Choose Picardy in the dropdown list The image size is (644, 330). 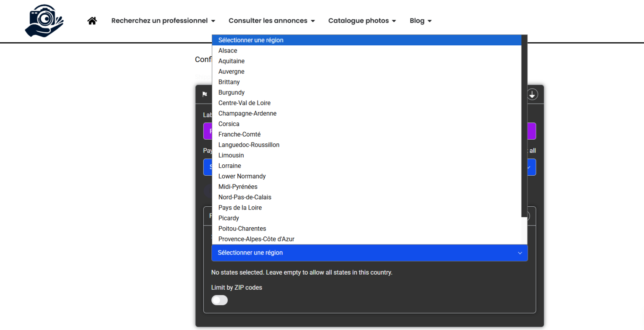[229, 218]
